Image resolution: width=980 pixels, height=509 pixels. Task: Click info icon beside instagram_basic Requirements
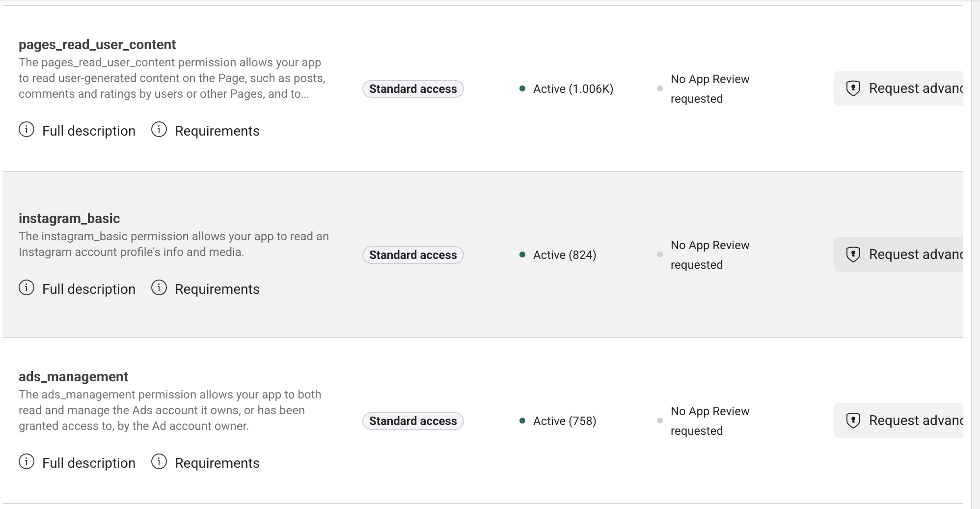159,288
